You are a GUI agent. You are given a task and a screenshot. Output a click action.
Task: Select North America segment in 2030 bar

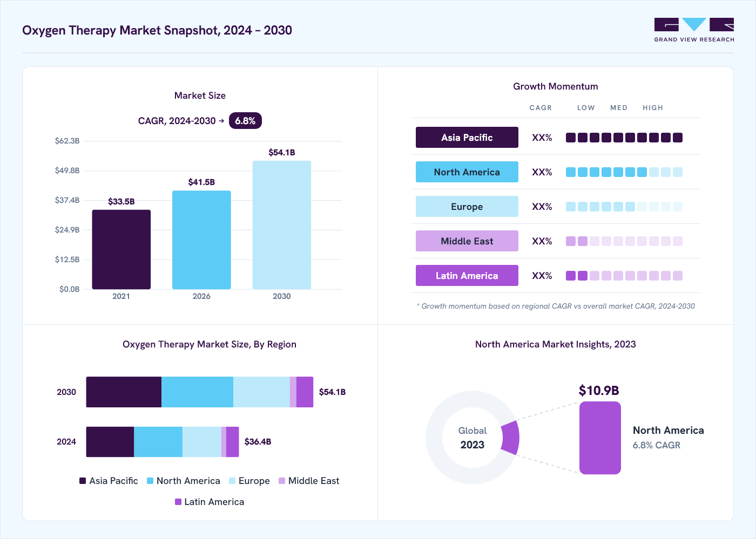197,392
